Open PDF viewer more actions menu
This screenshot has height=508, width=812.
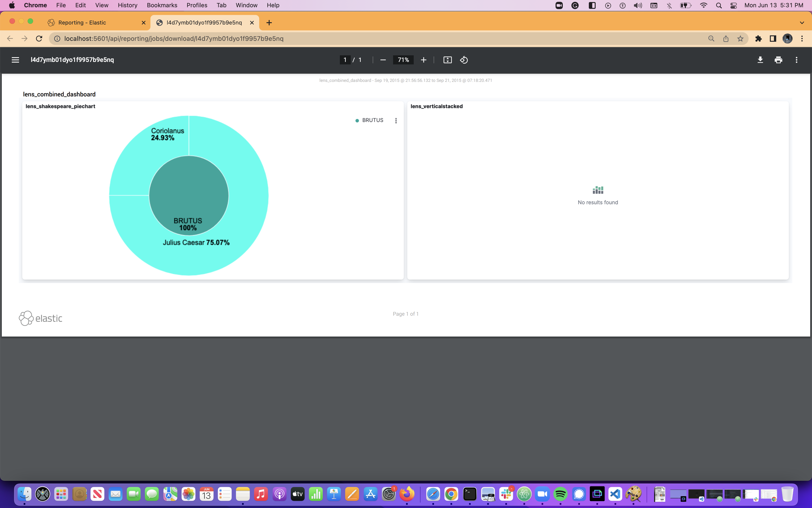[797, 60]
